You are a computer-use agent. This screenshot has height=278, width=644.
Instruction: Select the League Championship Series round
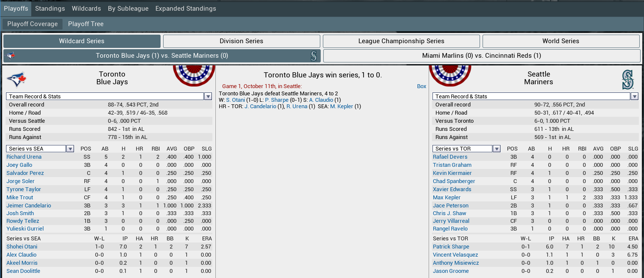[x=401, y=41]
